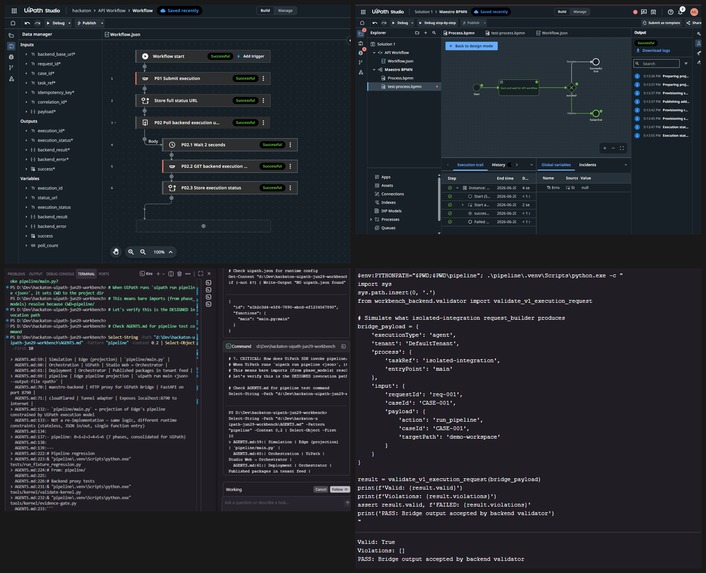
Task: Focus the chat input box below Working
Action: click(x=284, y=503)
